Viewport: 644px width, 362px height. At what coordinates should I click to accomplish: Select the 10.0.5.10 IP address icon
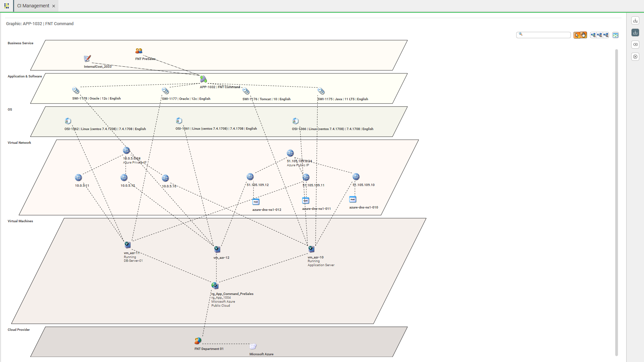click(165, 178)
